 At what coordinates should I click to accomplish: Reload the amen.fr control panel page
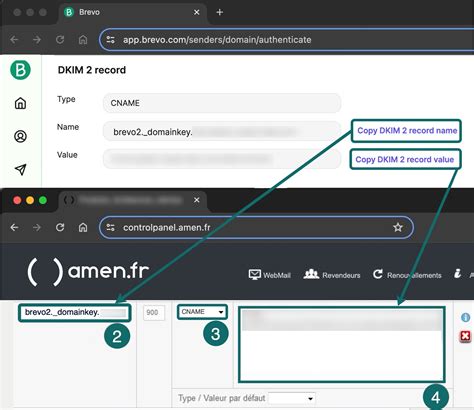point(60,227)
